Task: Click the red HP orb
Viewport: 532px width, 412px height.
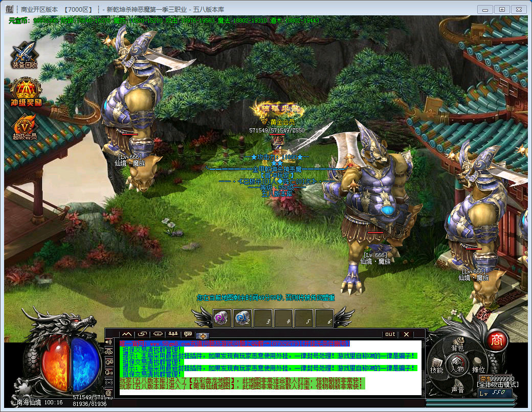Action: tap(55, 364)
